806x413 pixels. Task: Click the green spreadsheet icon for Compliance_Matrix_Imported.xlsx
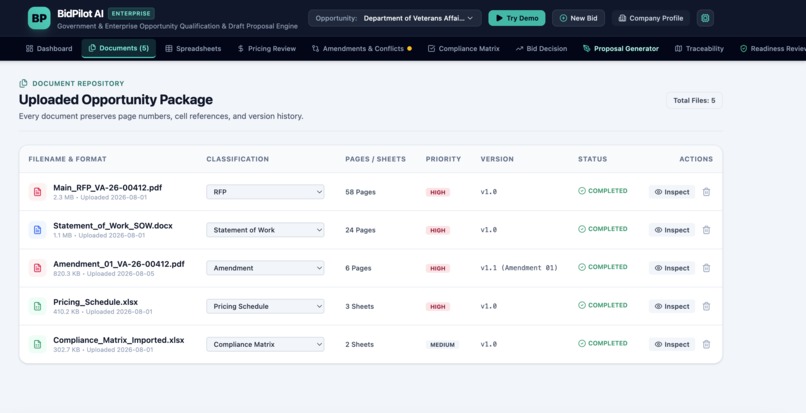tap(37, 344)
